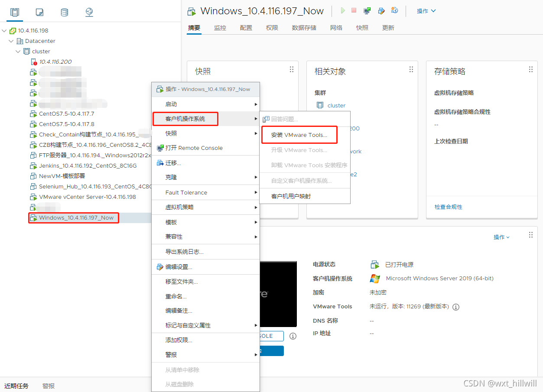This screenshot has width=543, height=392.
Task: Collapse the Datacenter tree node
Action: point(11,41)
